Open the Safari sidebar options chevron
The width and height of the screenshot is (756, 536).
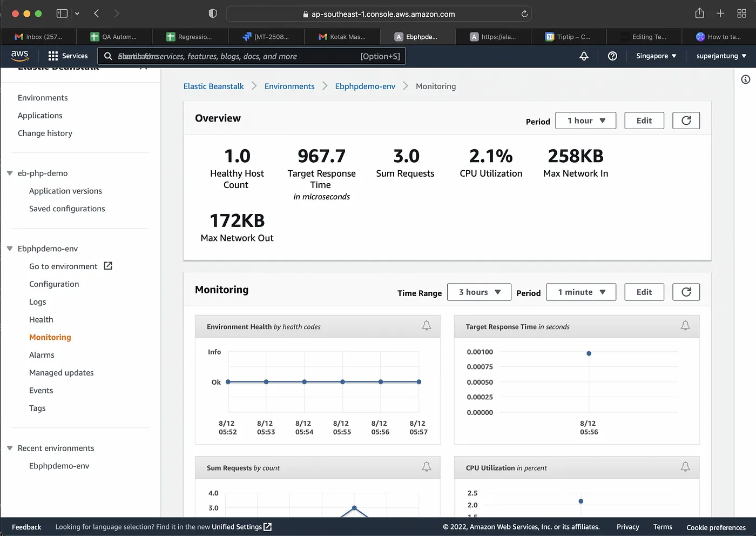pos(77,14)
